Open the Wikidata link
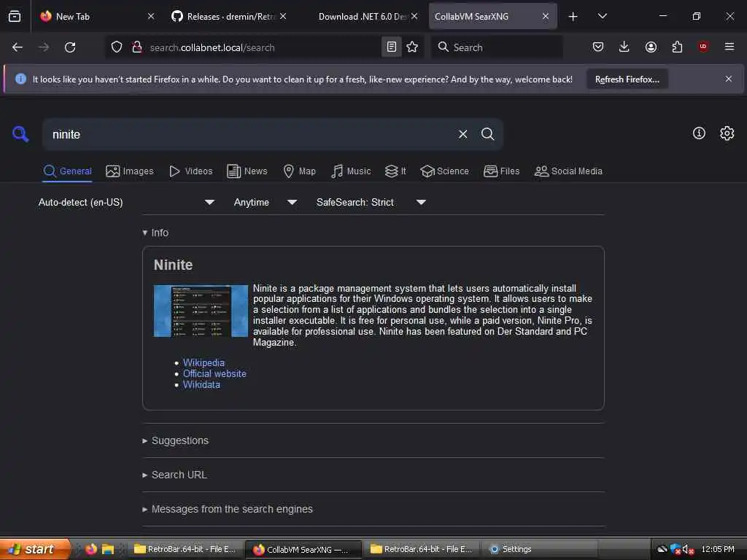The image size is (747, 560). 201,385
